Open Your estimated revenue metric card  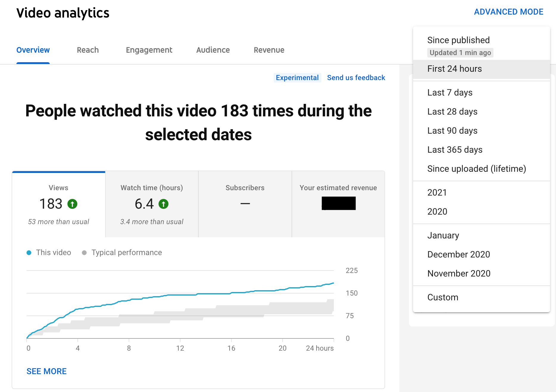tap(338, 204)
